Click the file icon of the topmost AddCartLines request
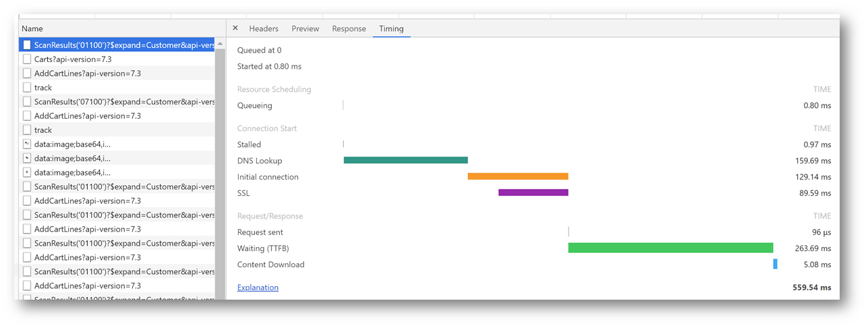 coord(27,74)
